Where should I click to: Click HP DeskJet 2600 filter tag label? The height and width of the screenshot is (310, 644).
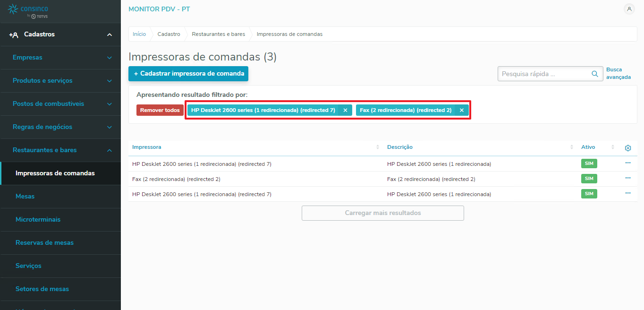263,110
